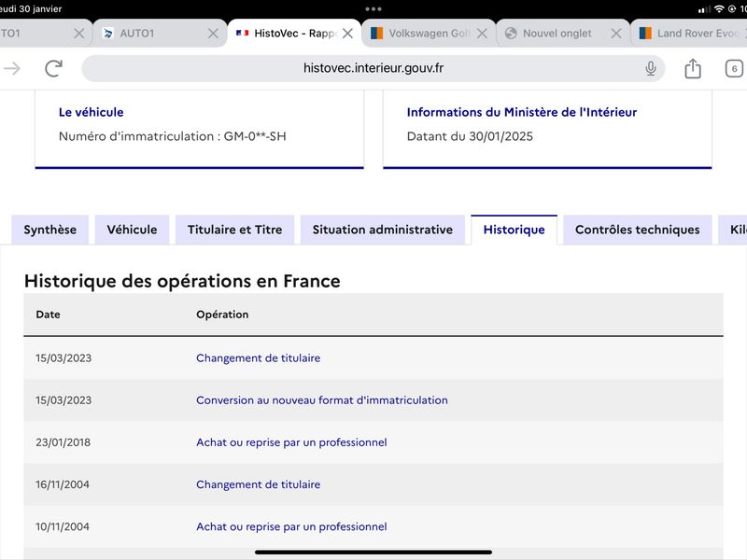This screenshot has height=560, width=747.
Task: Click the Datant du 30/01/2025 text
Action: pos(470,136)
